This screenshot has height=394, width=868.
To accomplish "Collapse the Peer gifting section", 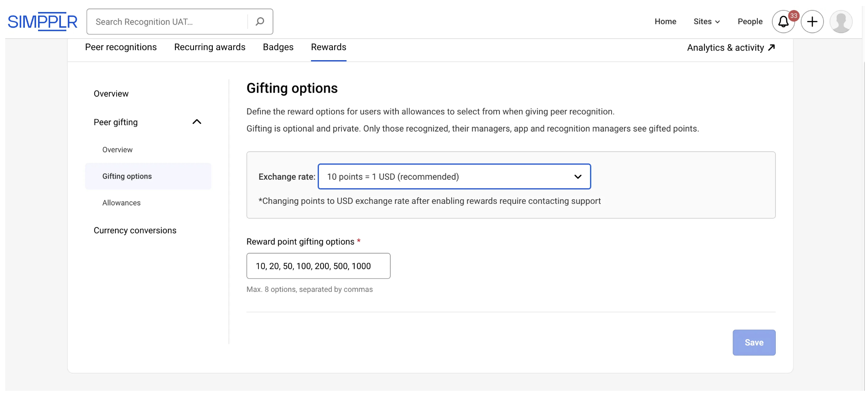I will [x=196, y=122].
